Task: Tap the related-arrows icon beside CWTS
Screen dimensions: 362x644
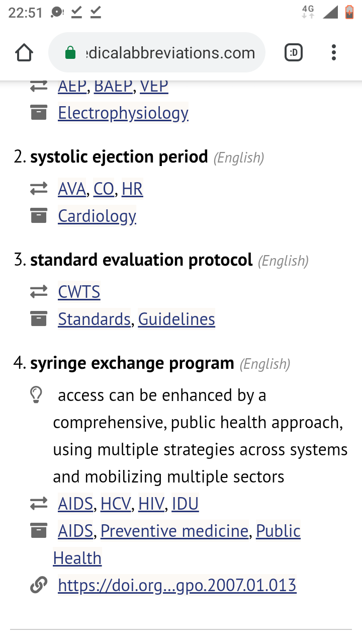Action: [38, 292]
